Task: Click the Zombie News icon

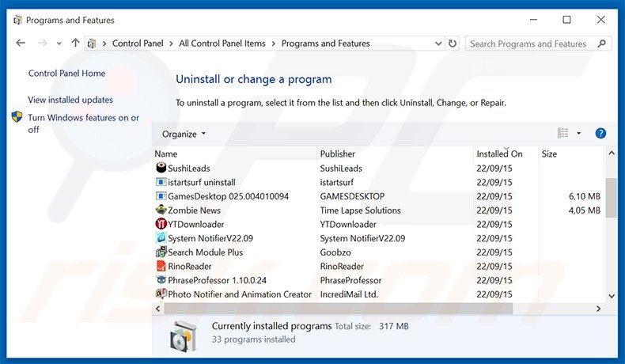Action: click(x=161, y=210)
